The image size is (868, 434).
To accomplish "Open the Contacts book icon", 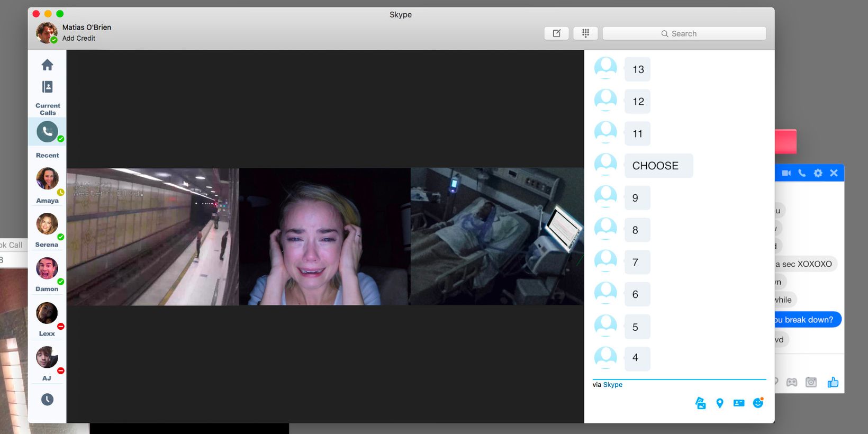I will [x=47, y=87].
